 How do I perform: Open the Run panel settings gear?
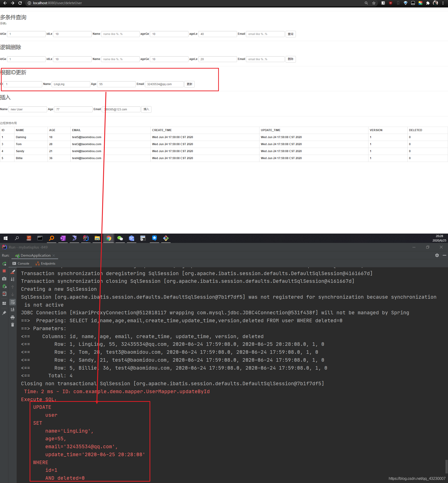point(437,255)
